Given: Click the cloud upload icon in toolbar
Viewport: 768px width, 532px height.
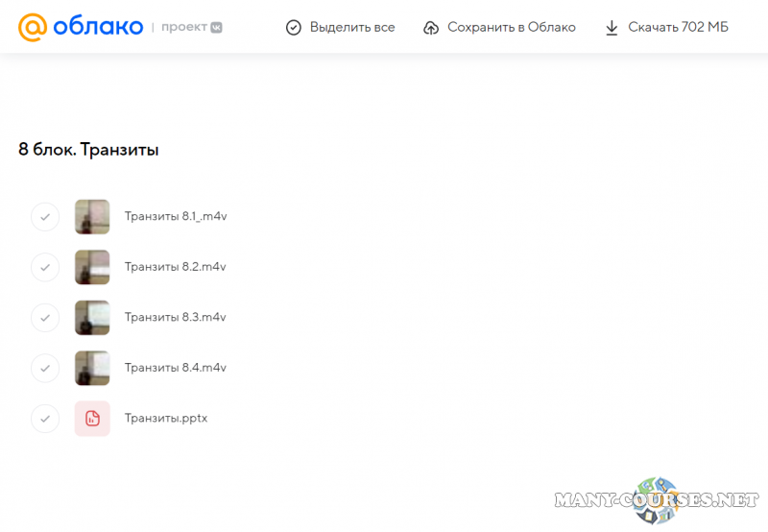Looking at the screenshot, I should coord(432,28).
